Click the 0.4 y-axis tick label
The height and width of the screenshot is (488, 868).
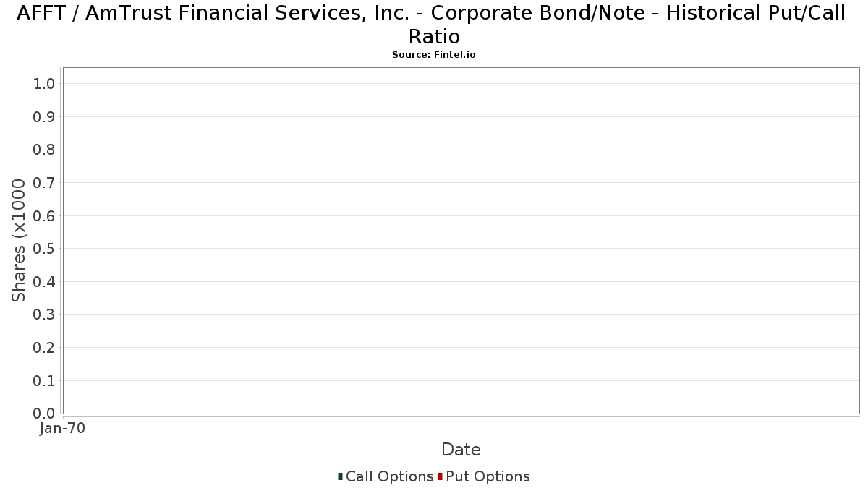pos(44,282)
